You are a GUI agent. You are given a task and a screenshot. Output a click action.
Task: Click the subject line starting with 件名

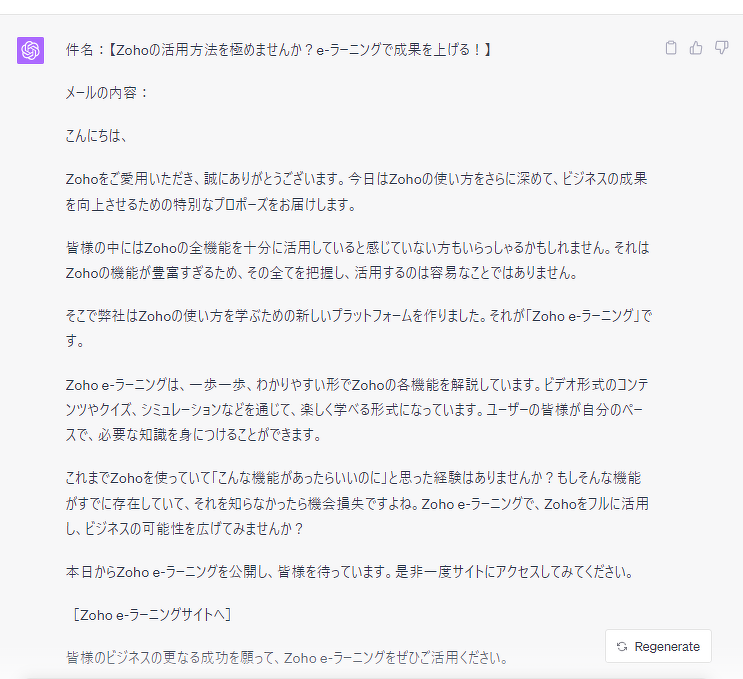click(279, 50)
